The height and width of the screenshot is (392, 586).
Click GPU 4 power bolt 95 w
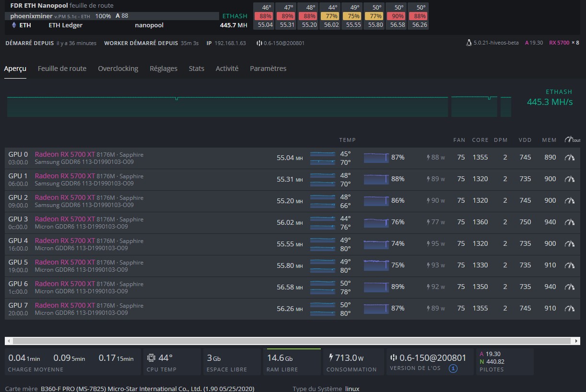[436, 243]
